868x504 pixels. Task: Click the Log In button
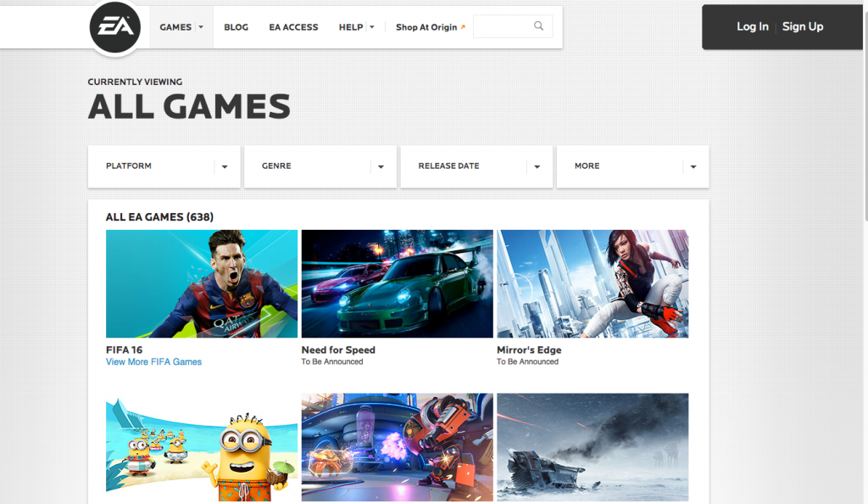click(753, 26)
